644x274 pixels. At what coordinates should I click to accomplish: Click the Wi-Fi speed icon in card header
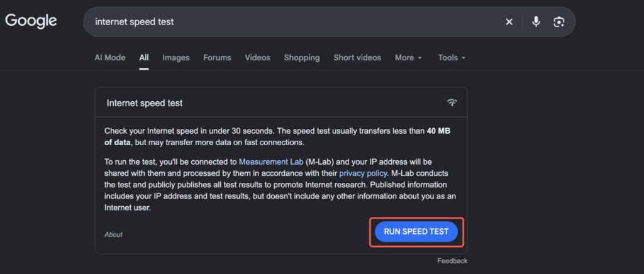tap(452, 102)
